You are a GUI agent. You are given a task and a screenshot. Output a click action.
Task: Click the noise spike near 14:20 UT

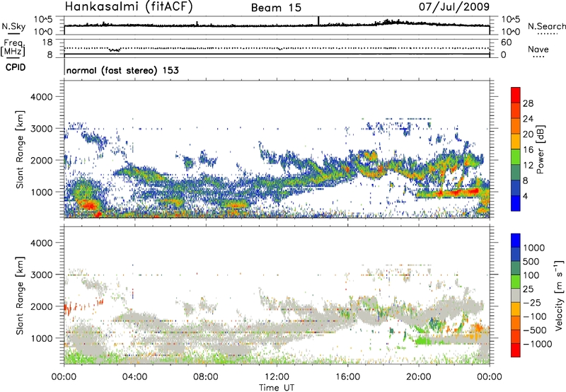(318, 21)
